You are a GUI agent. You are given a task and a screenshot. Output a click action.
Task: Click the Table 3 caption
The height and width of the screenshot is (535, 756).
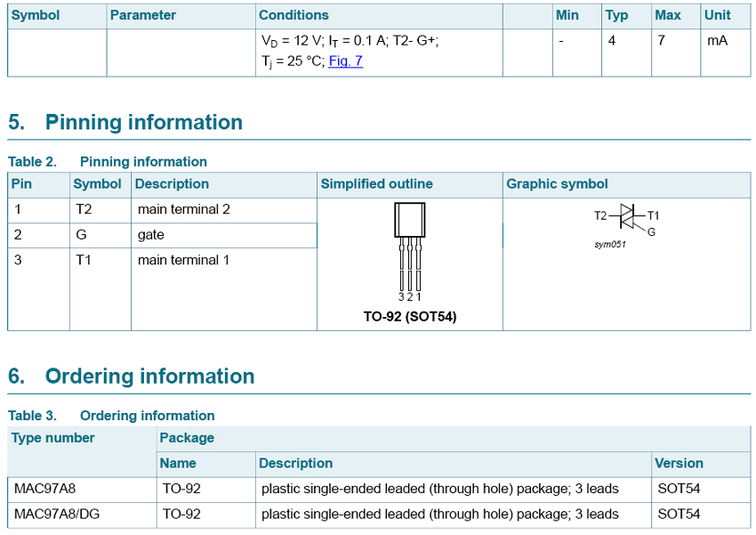[x=111, y=416]
